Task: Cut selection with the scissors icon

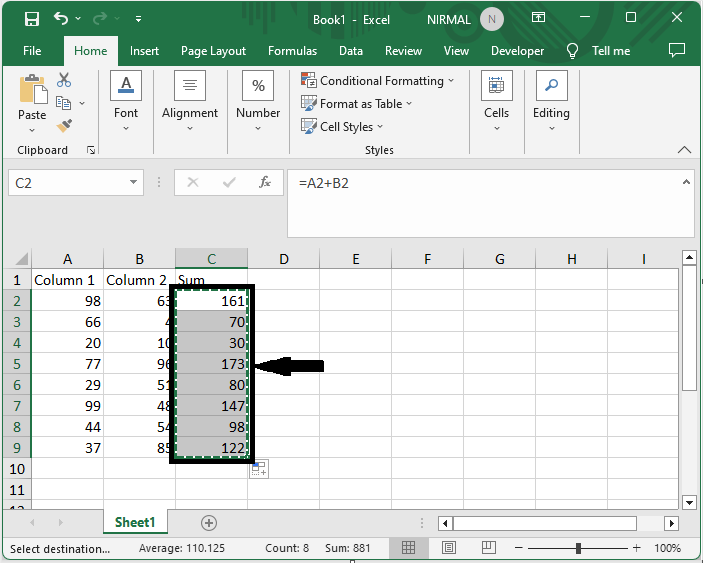Action: (64, 80)
